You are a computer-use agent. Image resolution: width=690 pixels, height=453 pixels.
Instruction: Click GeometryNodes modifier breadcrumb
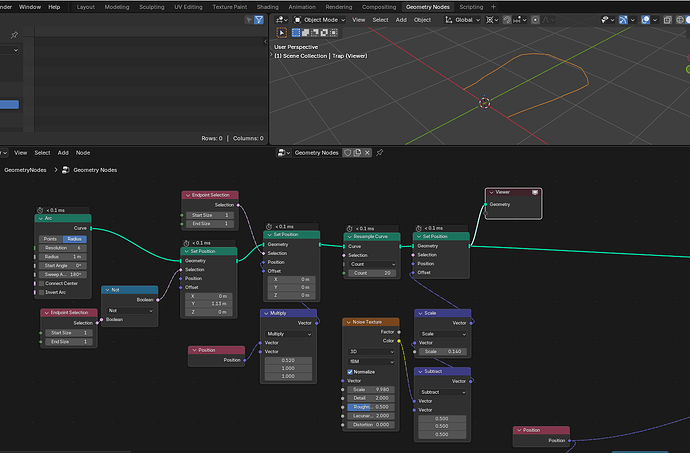(25, 170)
